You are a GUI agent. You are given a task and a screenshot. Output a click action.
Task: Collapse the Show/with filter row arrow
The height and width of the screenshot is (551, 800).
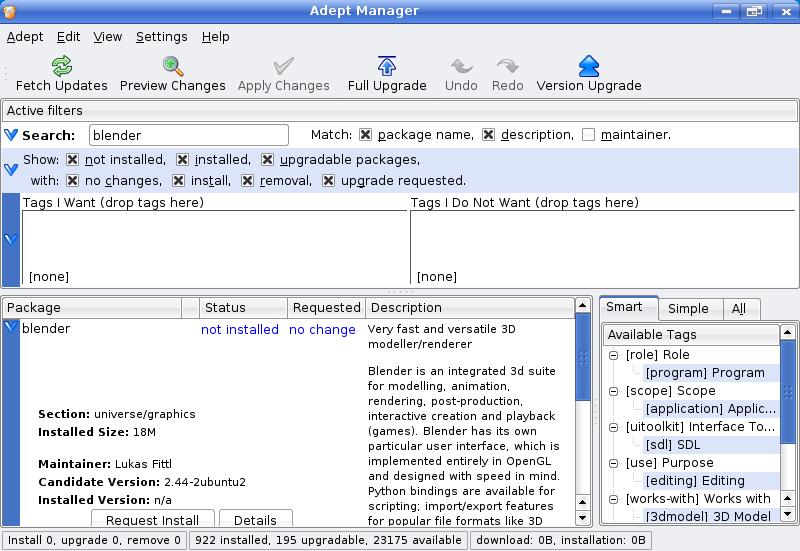pos(11,169)
